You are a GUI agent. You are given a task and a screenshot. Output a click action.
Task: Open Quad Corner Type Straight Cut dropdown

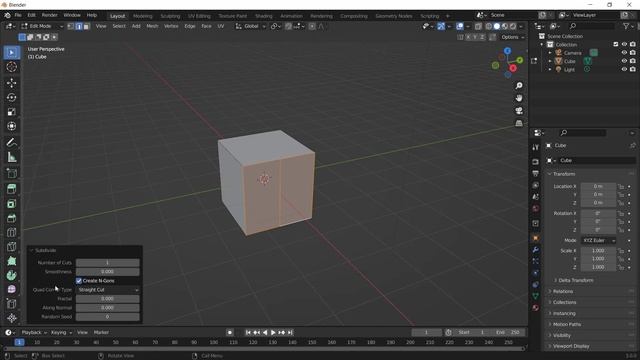pyautogui.click(x=108, y=290)
